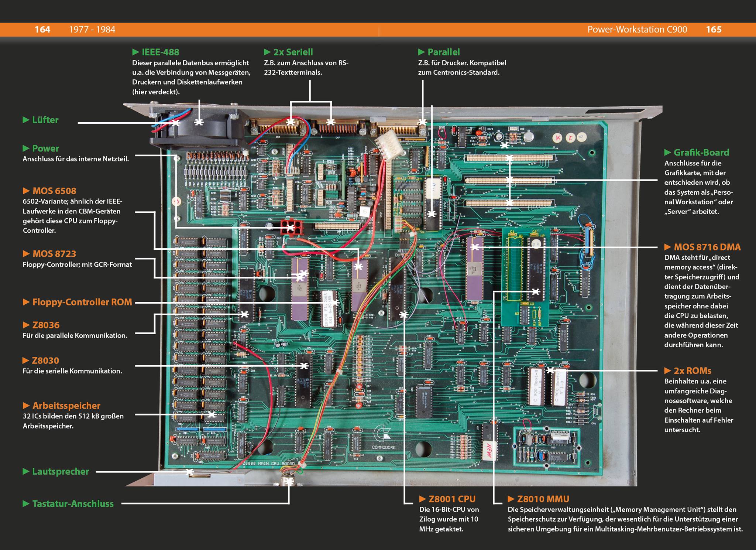Select the "1977 - 1984" header text
756x550 pixels.
[92, 30]
